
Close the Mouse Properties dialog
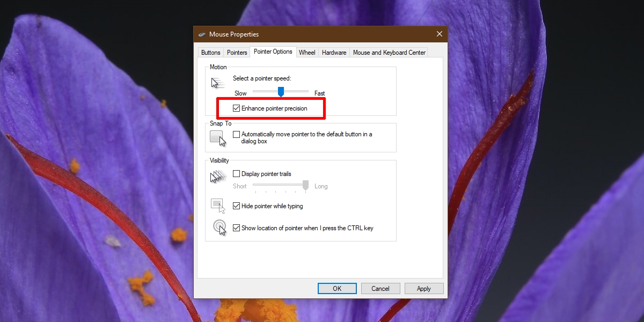click(440, 34)
